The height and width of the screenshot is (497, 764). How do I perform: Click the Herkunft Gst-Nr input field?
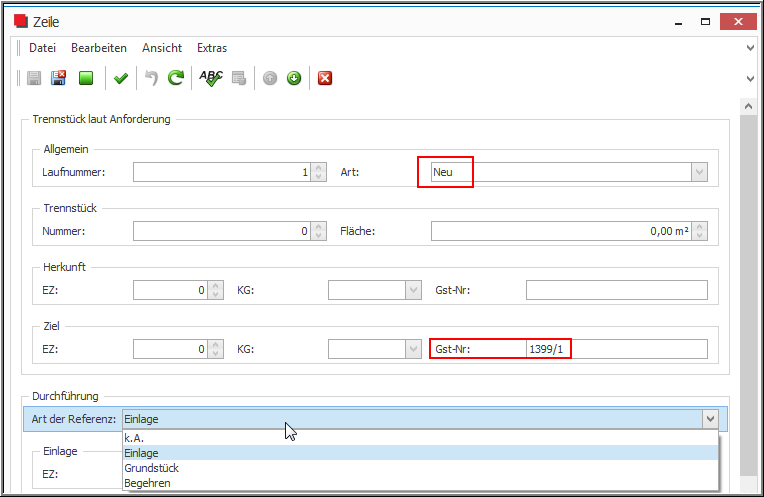tap(616, 290)
